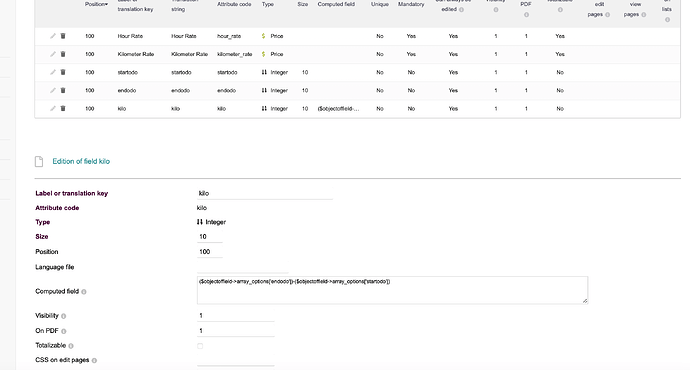Click inside Computed field formula textarea
The image size is (690, 370).
click(393, 290)
